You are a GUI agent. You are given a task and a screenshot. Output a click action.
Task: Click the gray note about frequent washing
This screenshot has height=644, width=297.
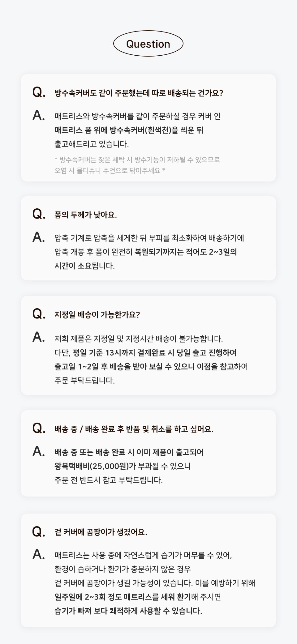point(137,165)
